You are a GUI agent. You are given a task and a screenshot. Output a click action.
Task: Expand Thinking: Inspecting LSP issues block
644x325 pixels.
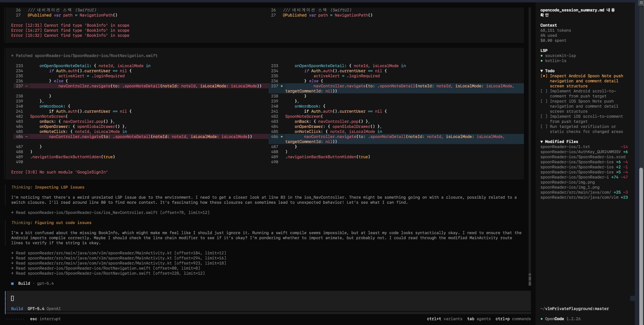pos(48,187)
